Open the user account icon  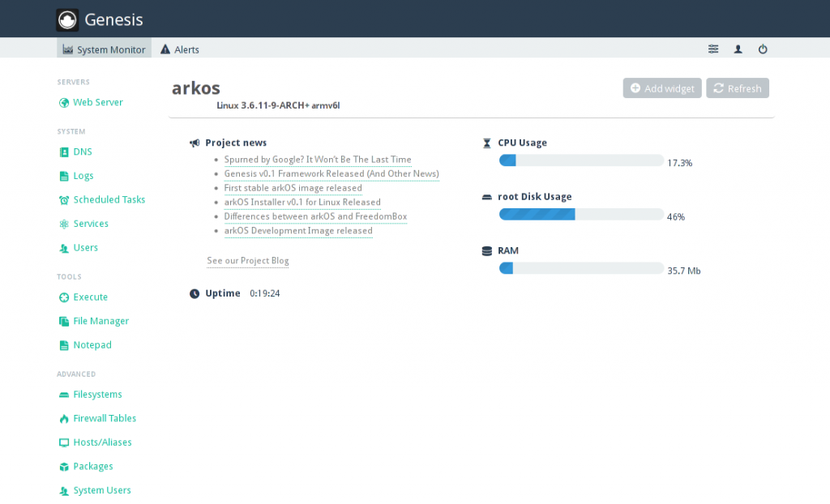click(x=738, y=49)
